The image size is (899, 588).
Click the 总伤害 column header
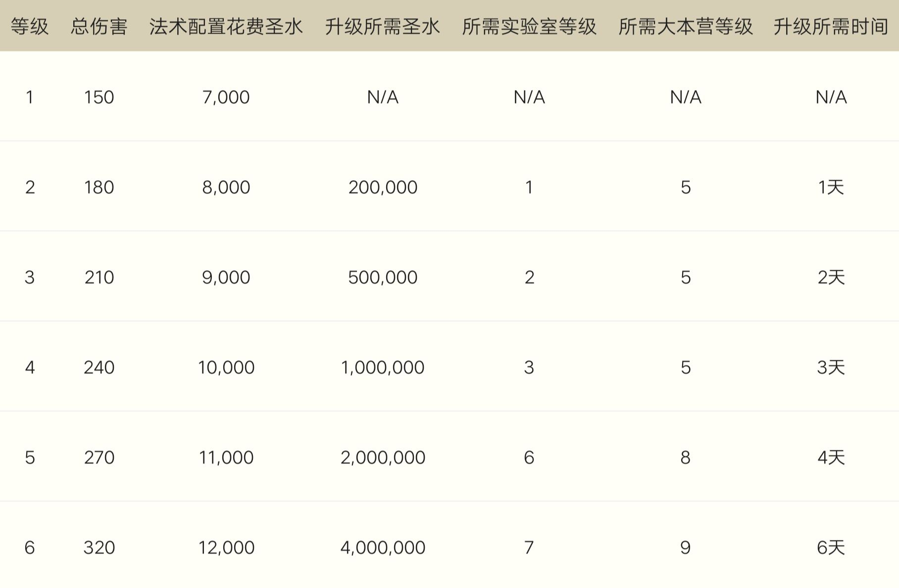point(99,27)
